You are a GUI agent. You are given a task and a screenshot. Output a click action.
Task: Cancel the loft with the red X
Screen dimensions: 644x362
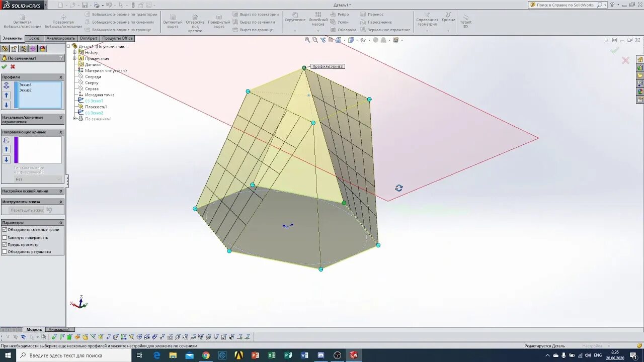tap(12, 66)
